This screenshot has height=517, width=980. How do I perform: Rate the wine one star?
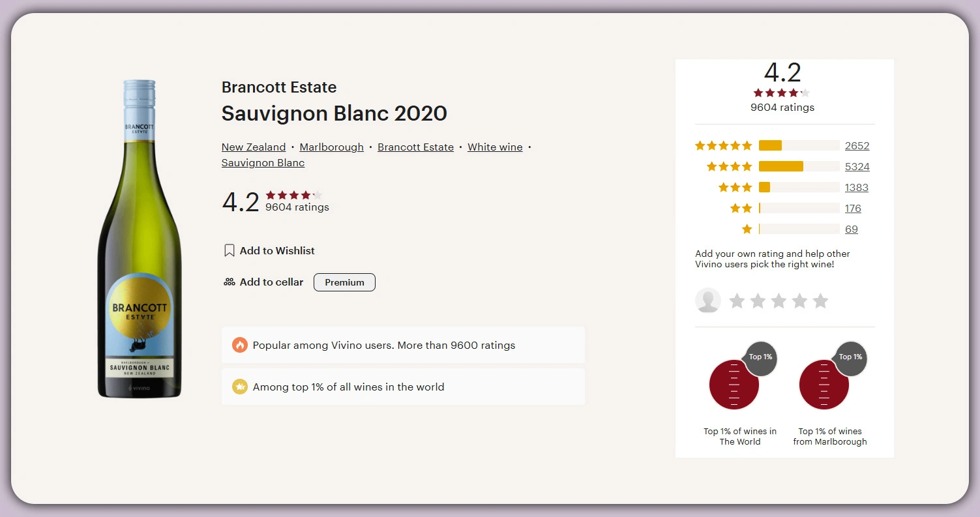(x=737, y=301)
